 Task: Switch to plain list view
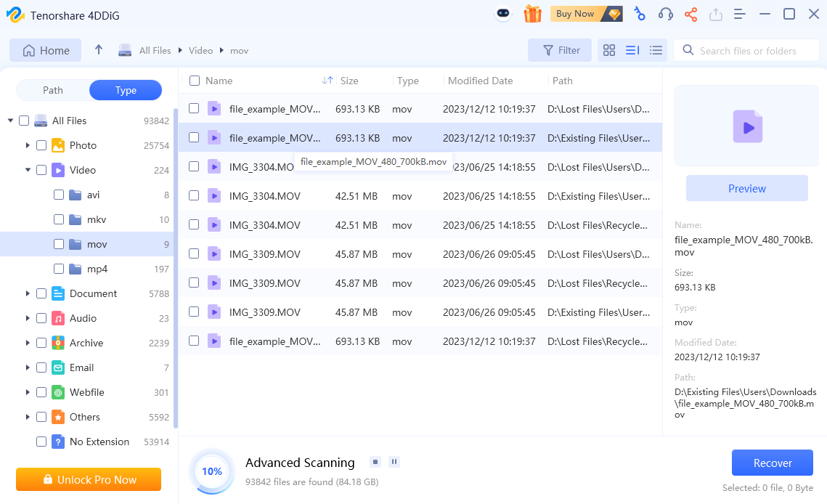click(x=656, y=51)
